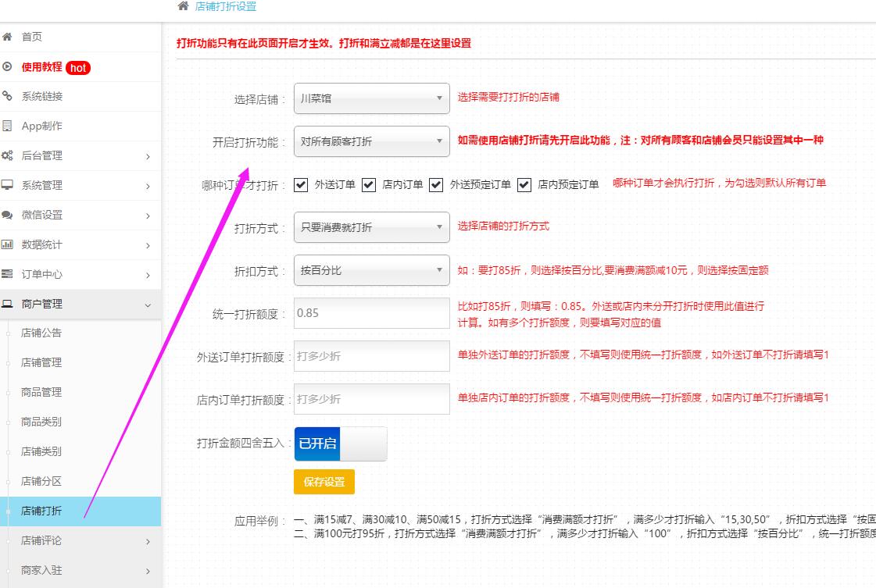876x588 pixels.
Task: Click the 后台管理 gears icon
Action: [x=7, y=155]
